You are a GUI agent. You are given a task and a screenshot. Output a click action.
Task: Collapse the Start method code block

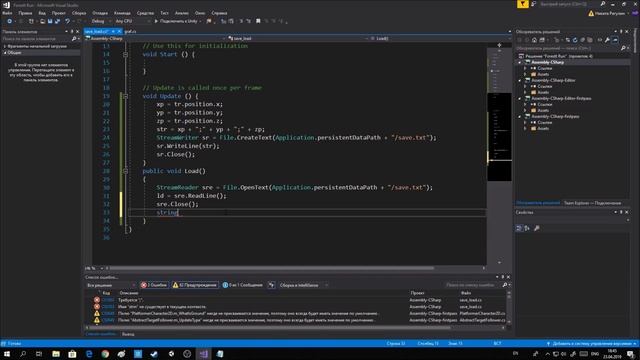click(x=125, y=54)
